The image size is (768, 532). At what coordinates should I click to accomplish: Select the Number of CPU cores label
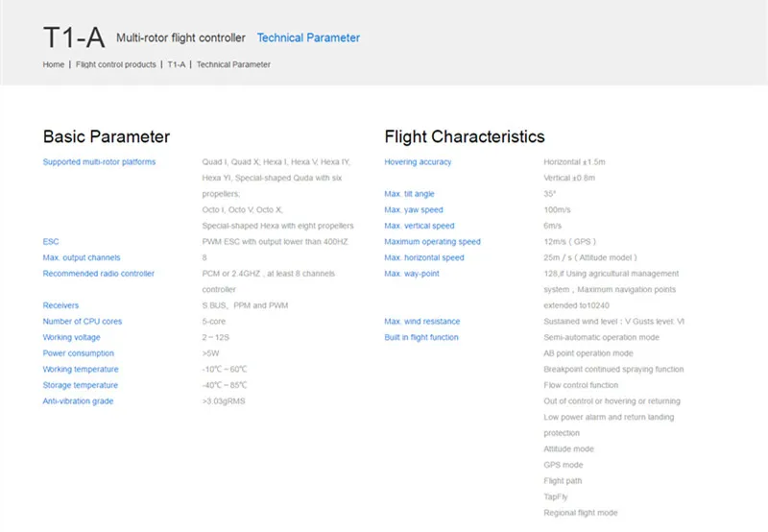click(x=83, y=322)
